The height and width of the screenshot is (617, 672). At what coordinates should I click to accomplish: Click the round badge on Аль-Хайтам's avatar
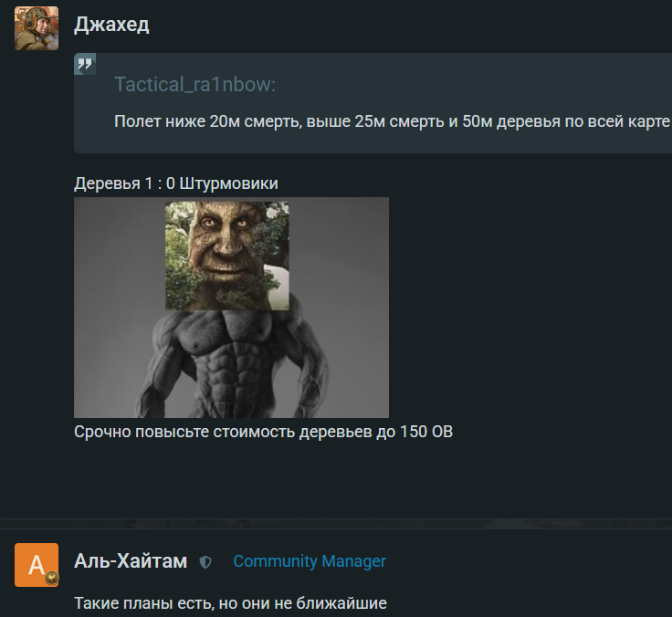pyautogui.click(x=52, y=578)
